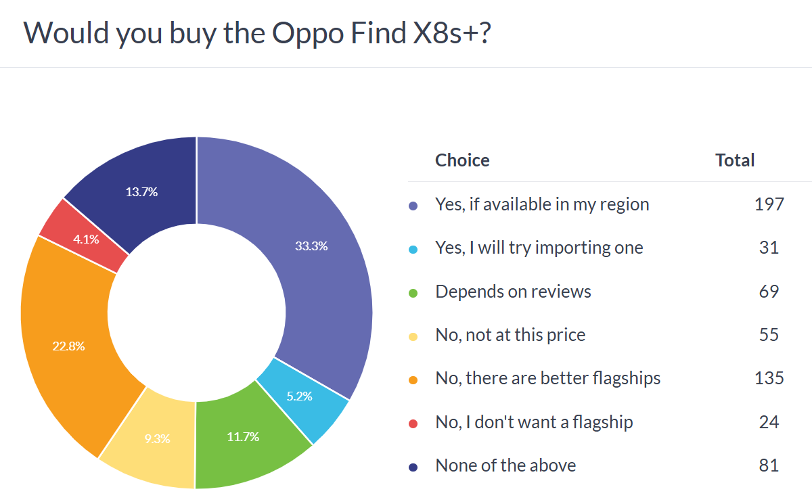Click the light blue 5.2% donut slice
812x504 pixels.
click(305, 397)
